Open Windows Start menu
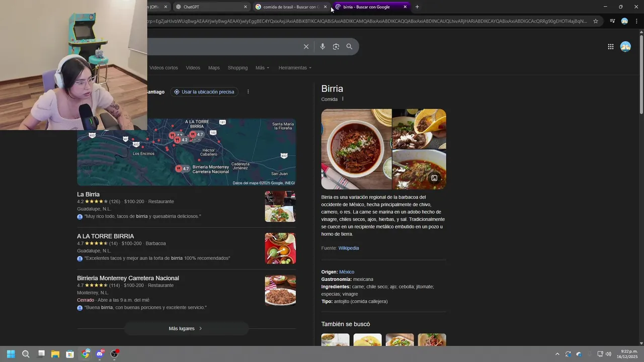Viewport: 644px width, 362px height. tap(11, 354)
